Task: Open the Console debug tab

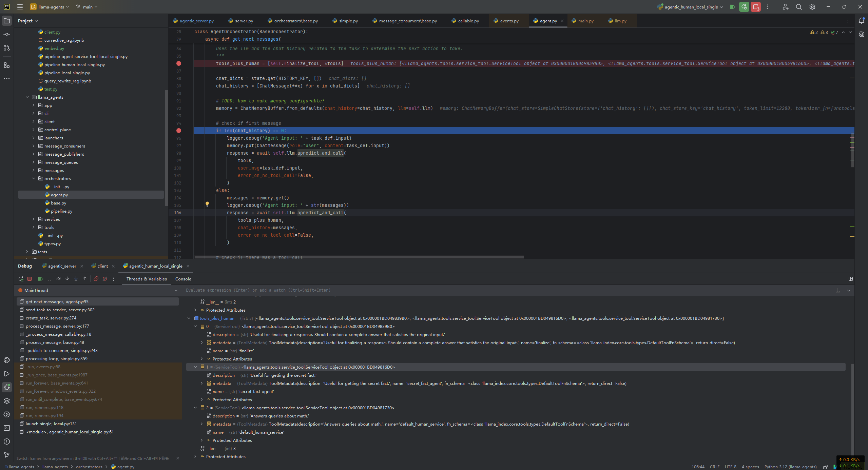Action: (x=183, y=279)
